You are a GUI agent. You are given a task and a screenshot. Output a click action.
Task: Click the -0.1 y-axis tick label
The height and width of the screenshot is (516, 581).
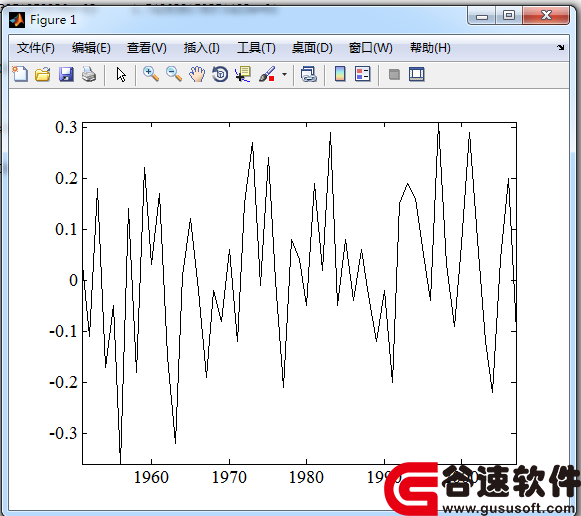pos(63,331)
